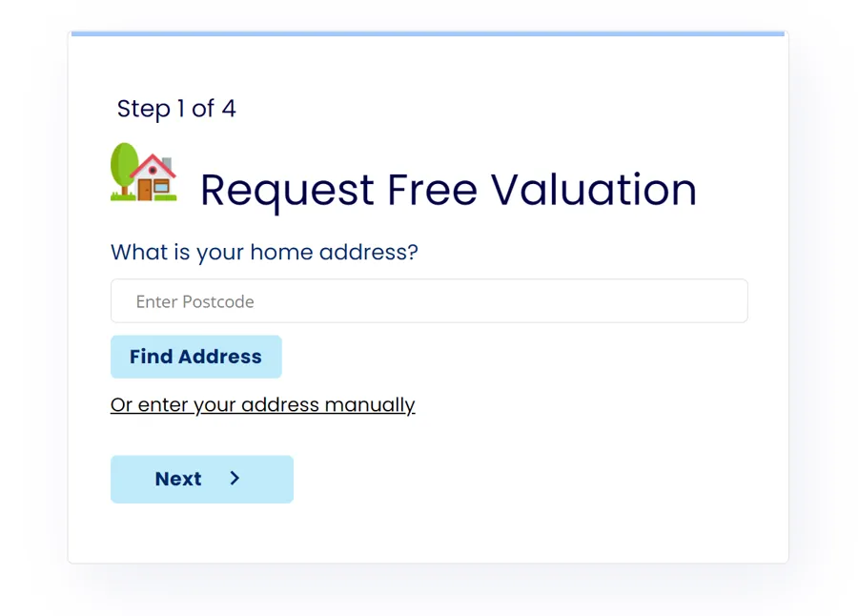Click the word "Valuation" in the title
Image resolution: width=858 pixels, height=616 pixels.
click(x=594, y=190)
